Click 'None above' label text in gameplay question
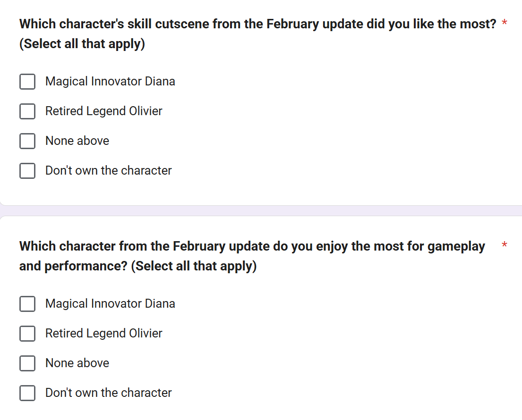522x420 pixels. coord(77,363)
